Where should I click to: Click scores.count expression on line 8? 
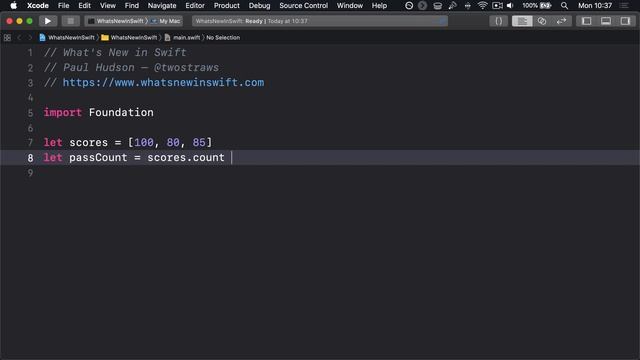point(186,158)
